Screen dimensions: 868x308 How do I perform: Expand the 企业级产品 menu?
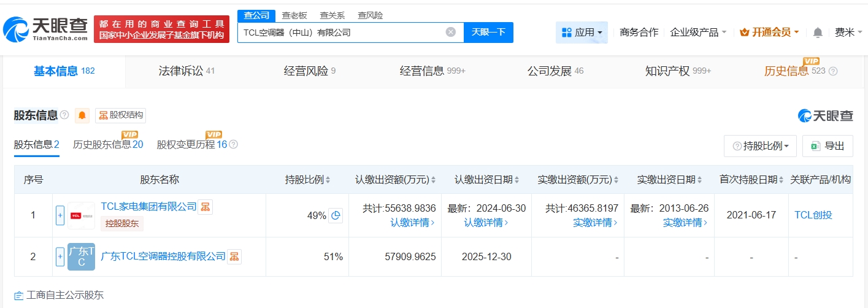pos(698,32)
